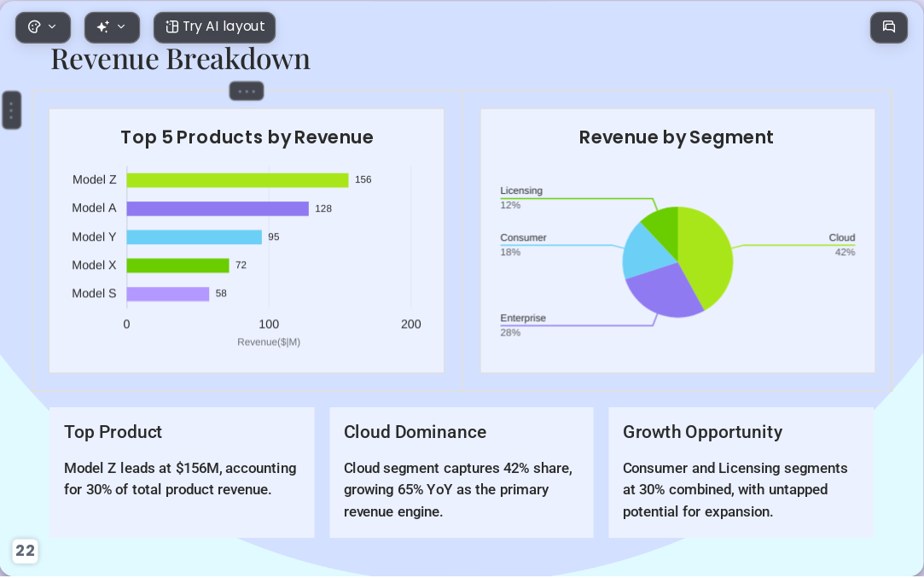Click the 200 axis tick label
This screenshot has height=578, width=924.
click(410, 324)
